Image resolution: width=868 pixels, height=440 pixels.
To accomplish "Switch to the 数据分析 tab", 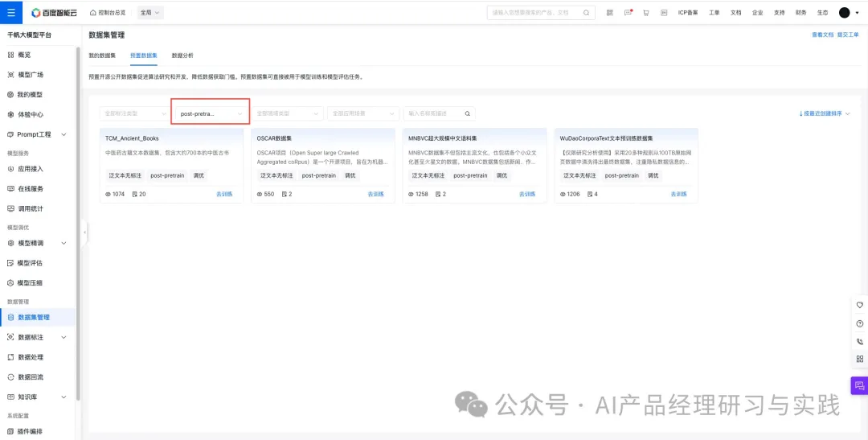I will (x=182, y=56).
